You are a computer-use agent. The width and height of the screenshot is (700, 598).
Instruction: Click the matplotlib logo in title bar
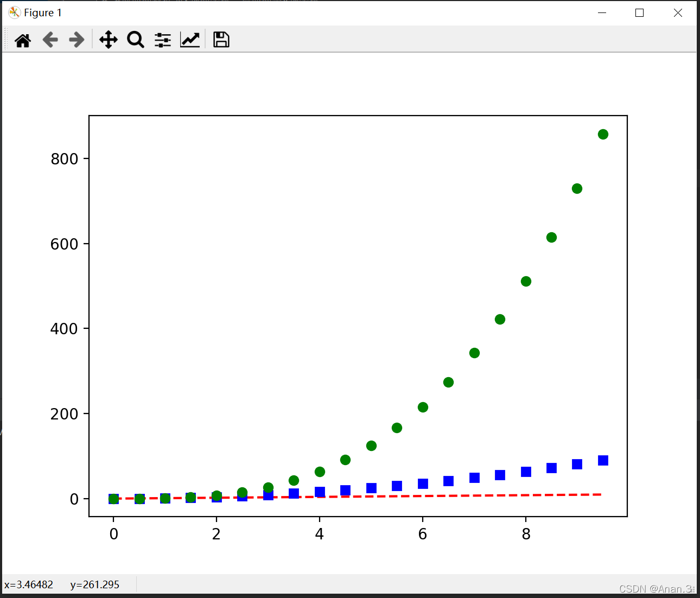tap(14, 12)
